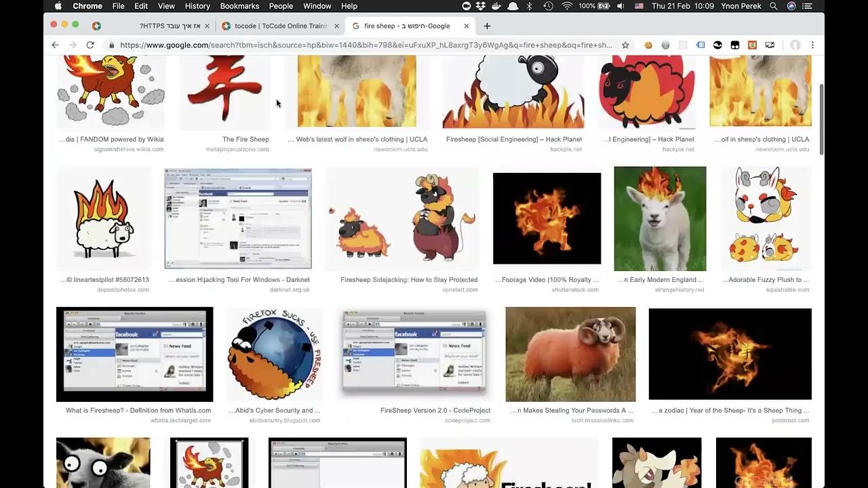This screenshot has width=868, height=488.
Task: Open Spotlight search
Action: point(774,6)
